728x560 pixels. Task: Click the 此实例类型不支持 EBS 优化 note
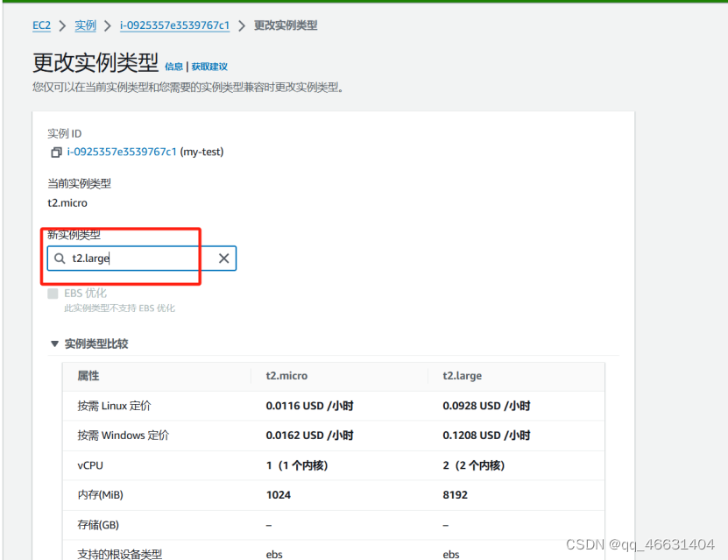point(119,308)
